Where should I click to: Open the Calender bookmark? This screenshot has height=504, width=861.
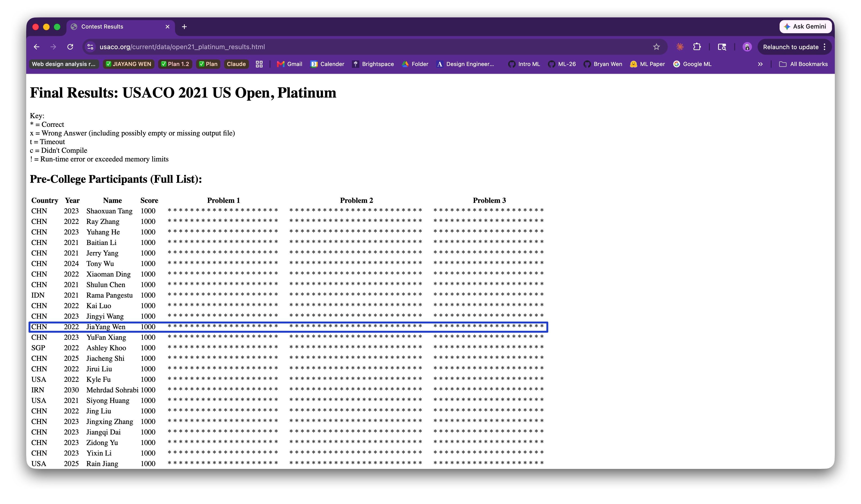327,64
